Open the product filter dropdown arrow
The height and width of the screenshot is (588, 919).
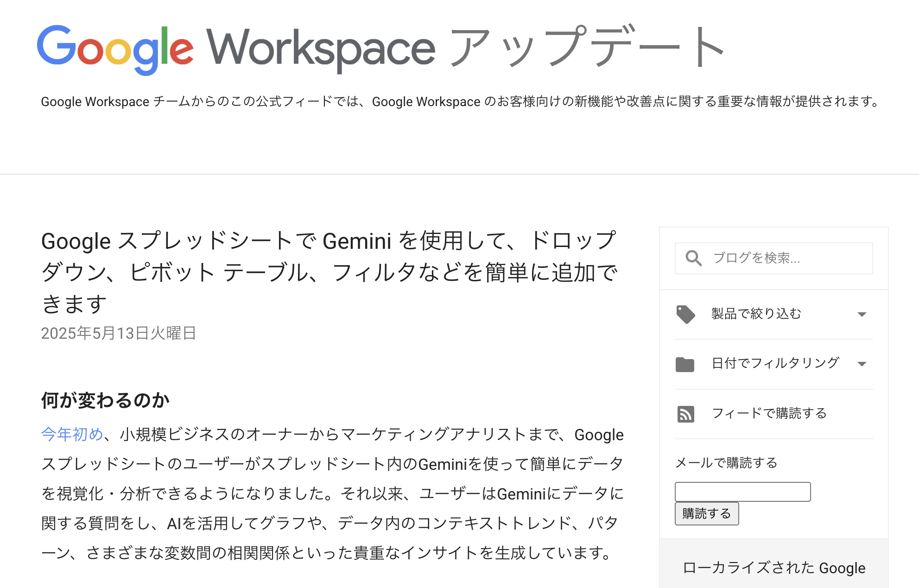pyautogui.click(x=861, y=314)
